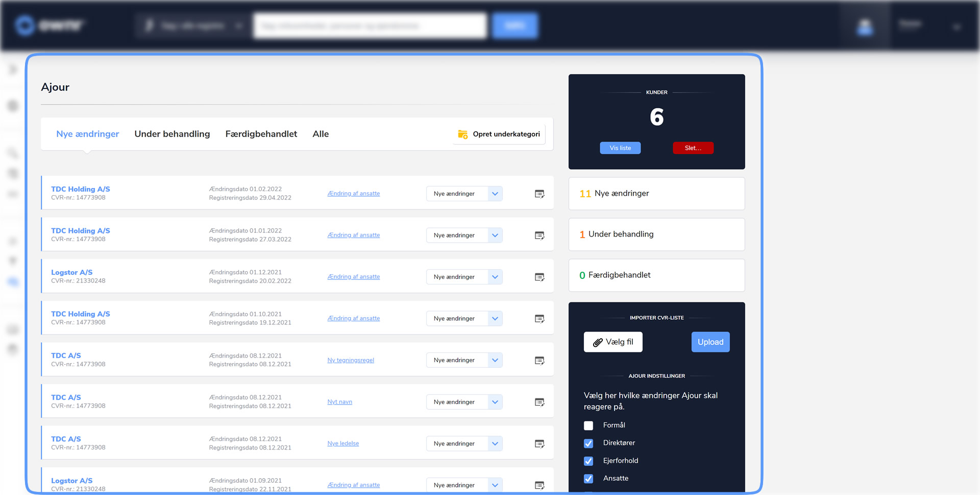Open the Ny tegningsregel link
This screenshot has width=980, height=495.
351,360
